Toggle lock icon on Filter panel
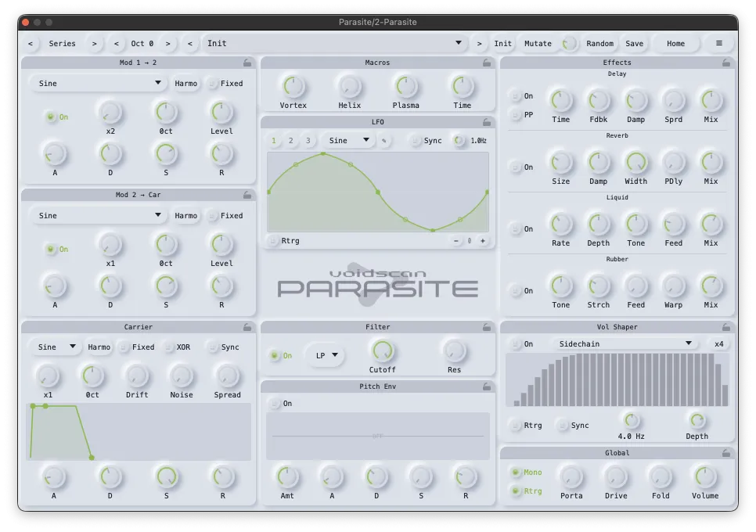This screenshot has width=756, height=532. click(487, 327)
